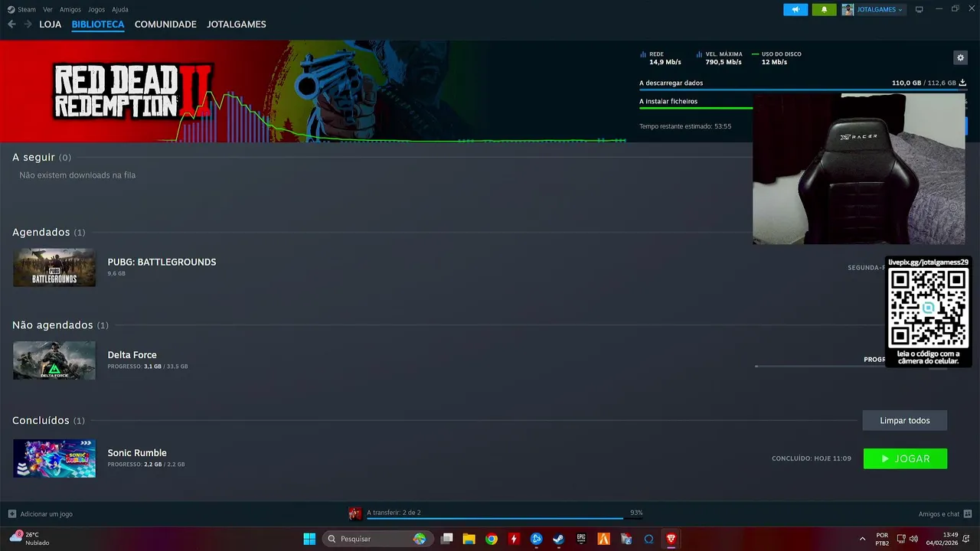Click the 'Não agendados (1)' section heading
Image resolution: width=980 pixels, height=551 pixels.
click(60, 325)
